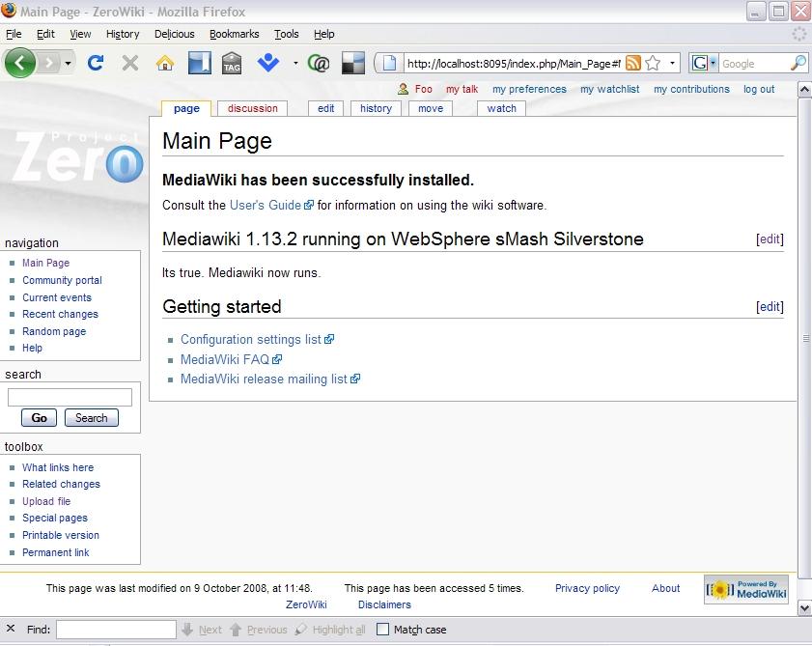Go to the Home page icon
This screenshot has width=812, height=646.
pos(165,63)
